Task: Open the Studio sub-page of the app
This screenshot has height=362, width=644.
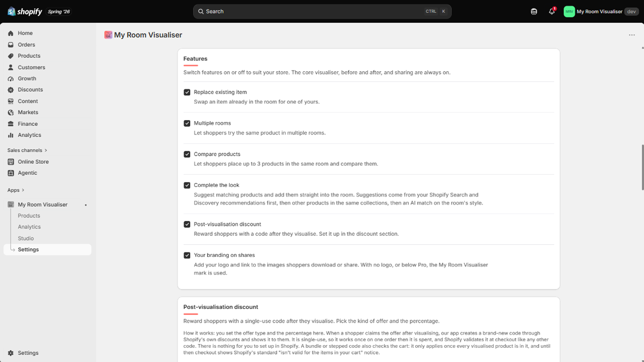Action: pyautogui.click(x=26, y=238)
